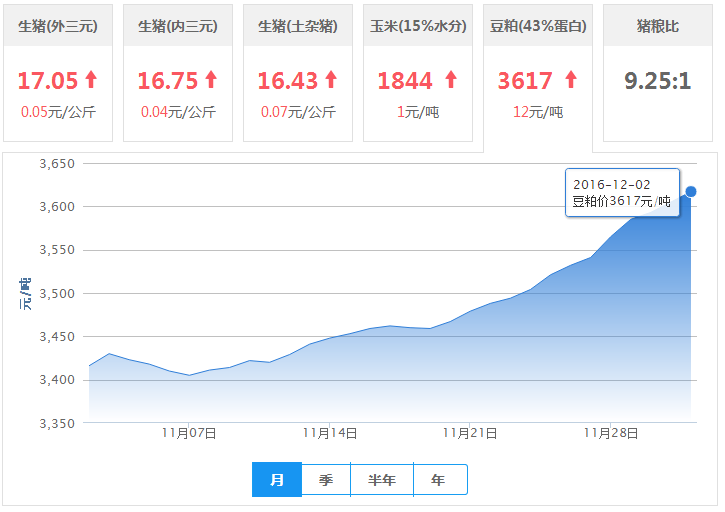Click the red up arrow beside 17.05
725x512 pixels.
pyautogui.click(x=92, y=79)
